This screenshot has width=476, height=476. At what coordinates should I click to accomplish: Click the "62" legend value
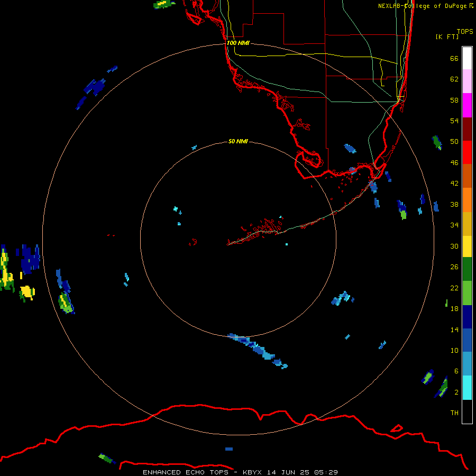[x=454, y=79]
